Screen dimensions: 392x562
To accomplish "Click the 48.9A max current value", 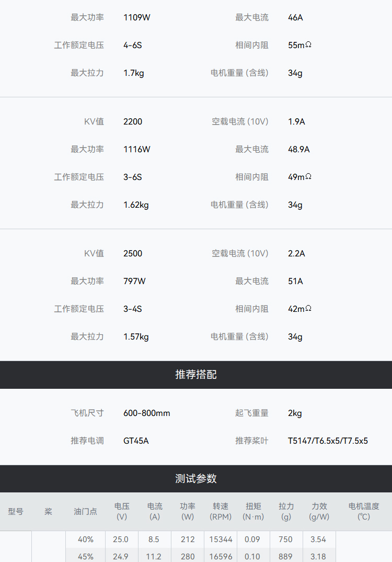I will [299, 149].
